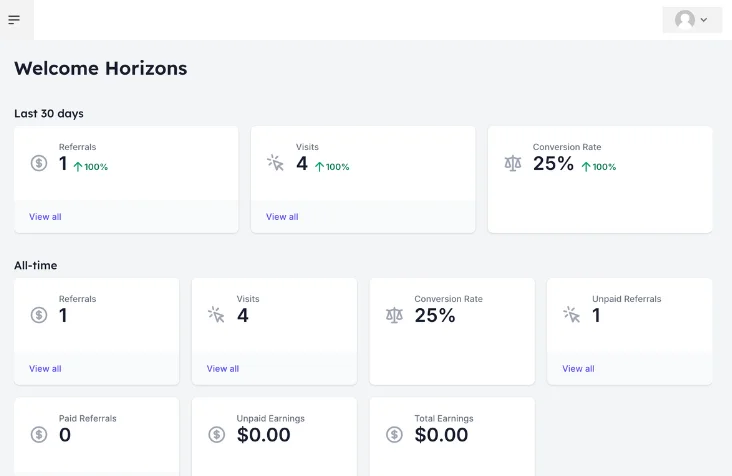Open the hamburger sidebar menu
This screenshot has height=476, width=732.
(x=14, y=20)
